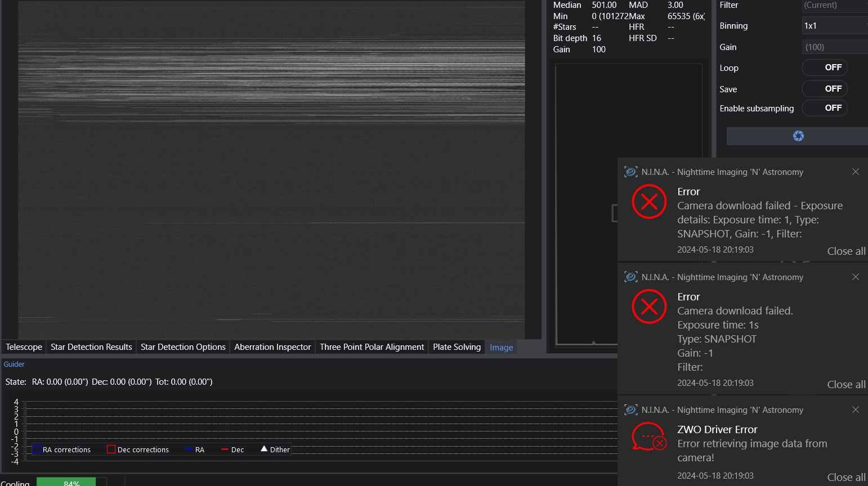This screenshot has width=868, height=486.
Task: Open the Filter (Current) dropdown
Action: tap(835, 5)
